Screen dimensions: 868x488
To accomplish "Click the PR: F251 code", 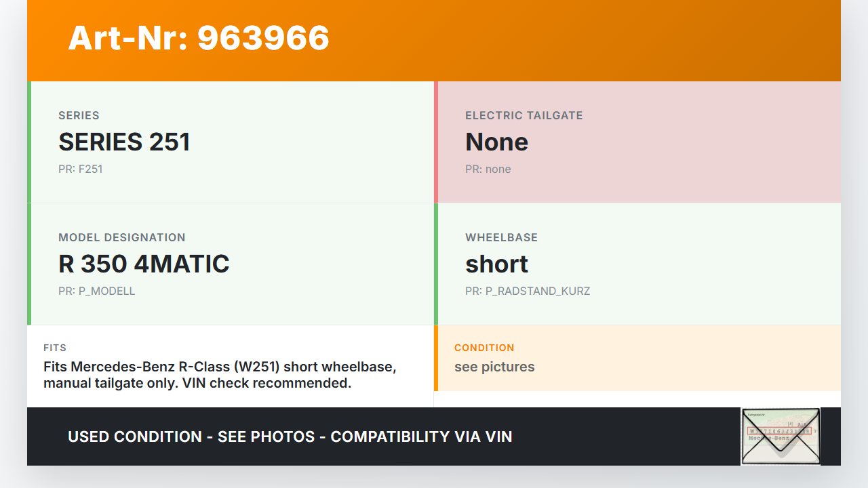I will pyautogui.click(x=80, y=169).
